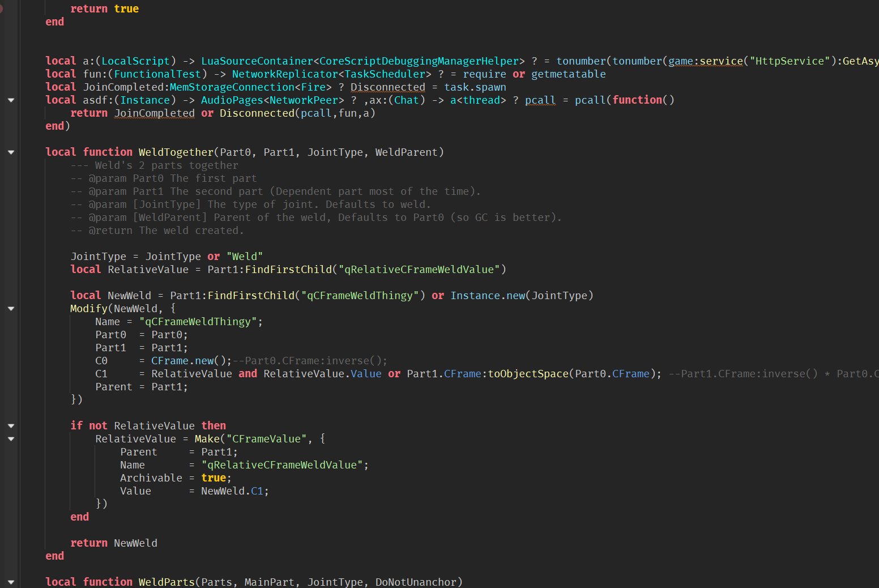Collapse the WeldParts function fold arrow

point(11,582)
